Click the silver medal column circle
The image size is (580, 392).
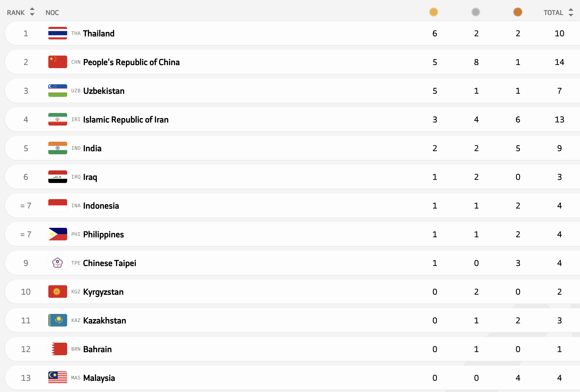pyautogui.click(x=475, y=12)
